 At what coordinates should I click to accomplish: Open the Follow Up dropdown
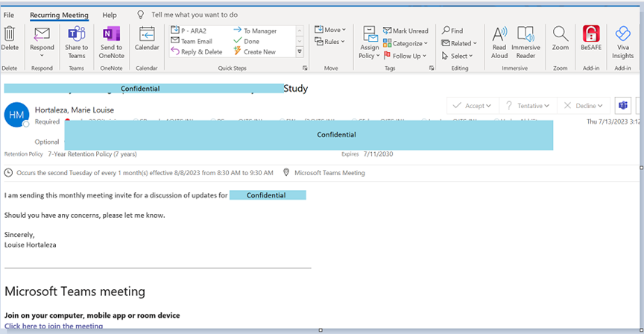click(405, 55)
